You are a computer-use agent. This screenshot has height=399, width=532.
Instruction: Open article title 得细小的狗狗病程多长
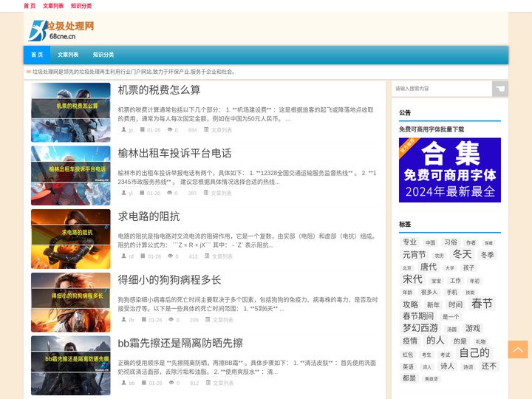(x=169, y=280)
